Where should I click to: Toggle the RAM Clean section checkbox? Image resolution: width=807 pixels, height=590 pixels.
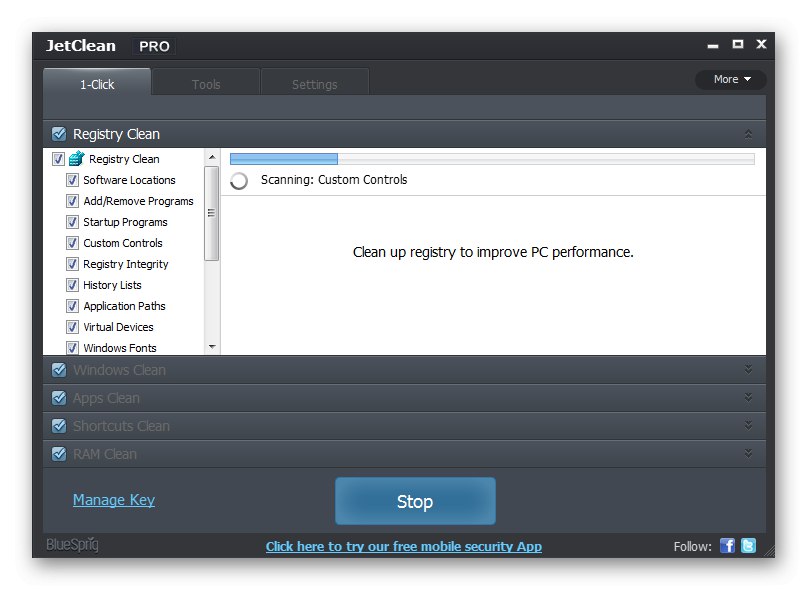[59, 454]
